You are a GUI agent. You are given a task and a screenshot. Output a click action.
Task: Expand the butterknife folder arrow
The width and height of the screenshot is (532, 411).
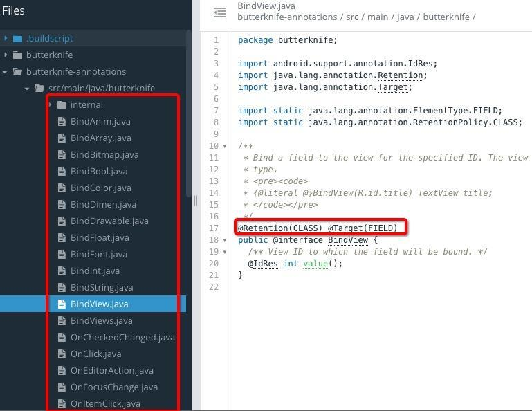[x=6, y=55]
